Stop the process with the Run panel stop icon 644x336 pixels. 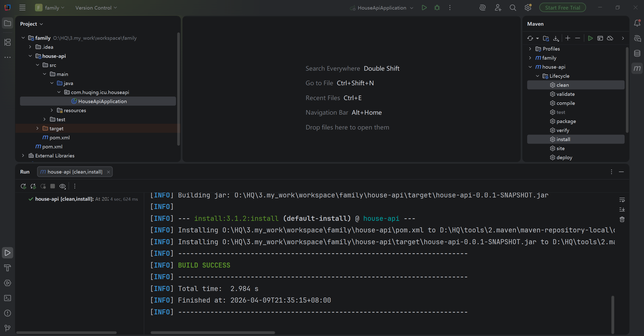53,186
